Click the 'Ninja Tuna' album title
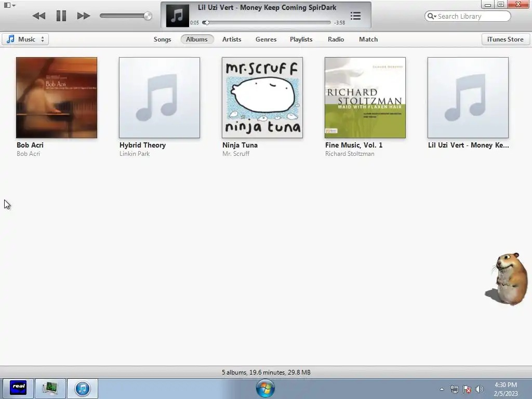This screenshot has width=532, height=399. (x=240, y=145)
